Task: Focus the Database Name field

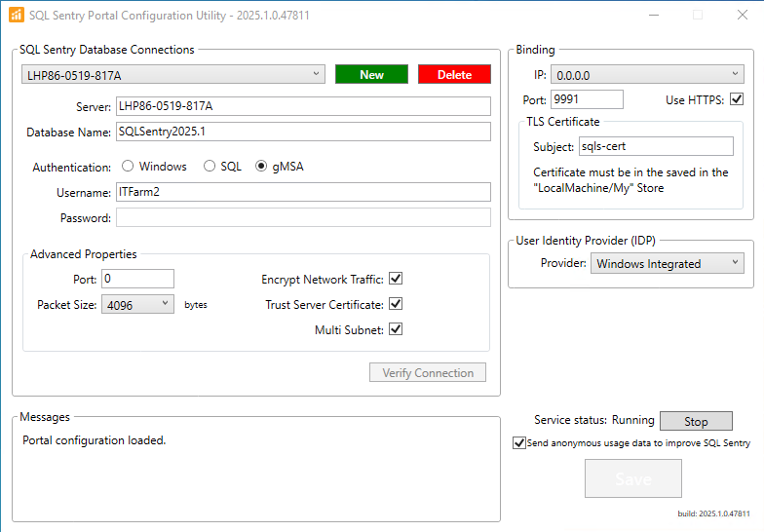Action: [x=302, y=132]
